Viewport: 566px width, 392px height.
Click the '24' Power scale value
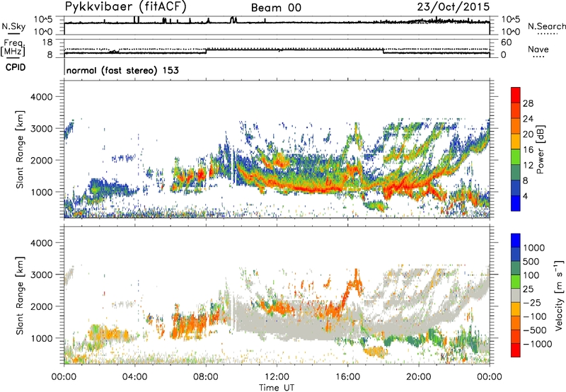tap(528, 119)
